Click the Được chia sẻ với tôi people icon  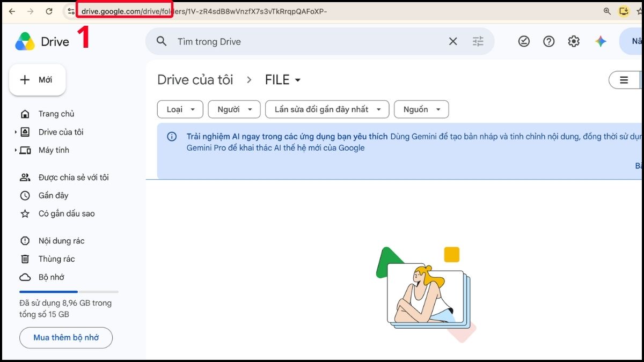(x=25, y=178)
